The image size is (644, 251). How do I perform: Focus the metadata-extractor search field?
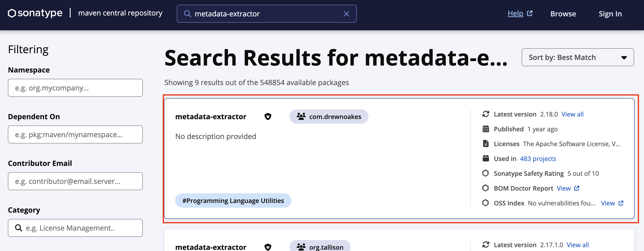coord(267,14)
